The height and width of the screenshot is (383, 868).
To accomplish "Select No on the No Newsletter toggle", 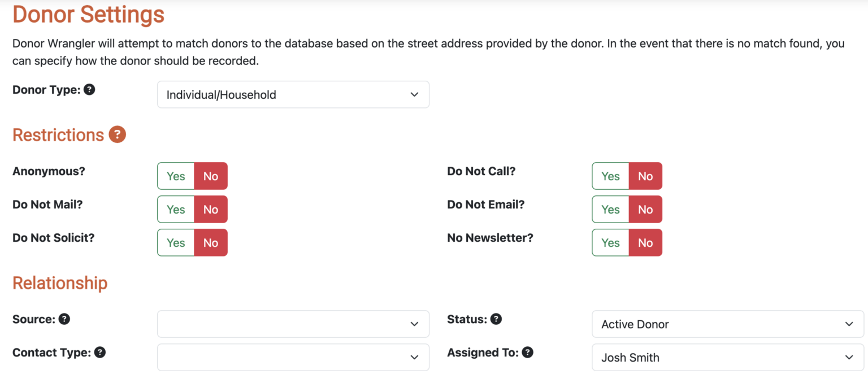I will 645,242.
